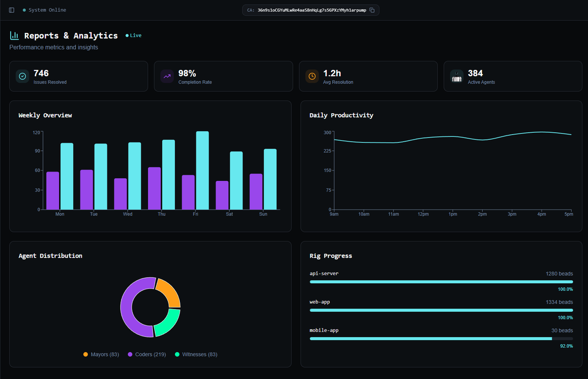Image resolution: width=588 pixels, height=379 pixels.
Task: Click the Thursday purple bar
Action: [x=155, y=189]
